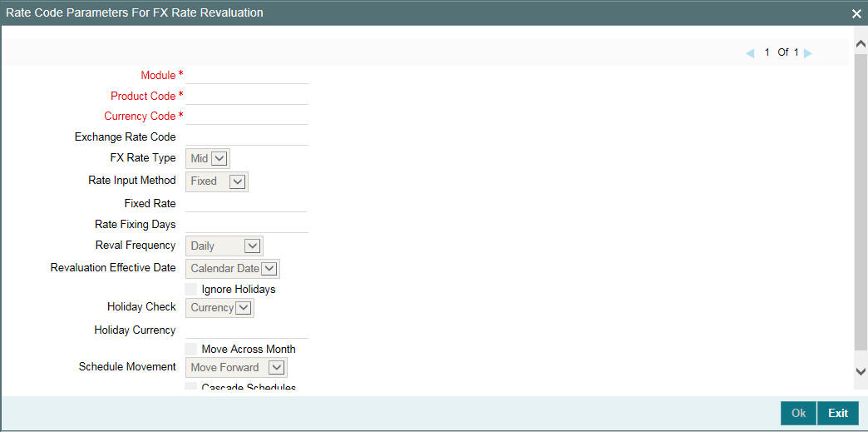Open the Holiday Check dropdown
This screenshot has width=868, height=432.
tap(219, 307)
